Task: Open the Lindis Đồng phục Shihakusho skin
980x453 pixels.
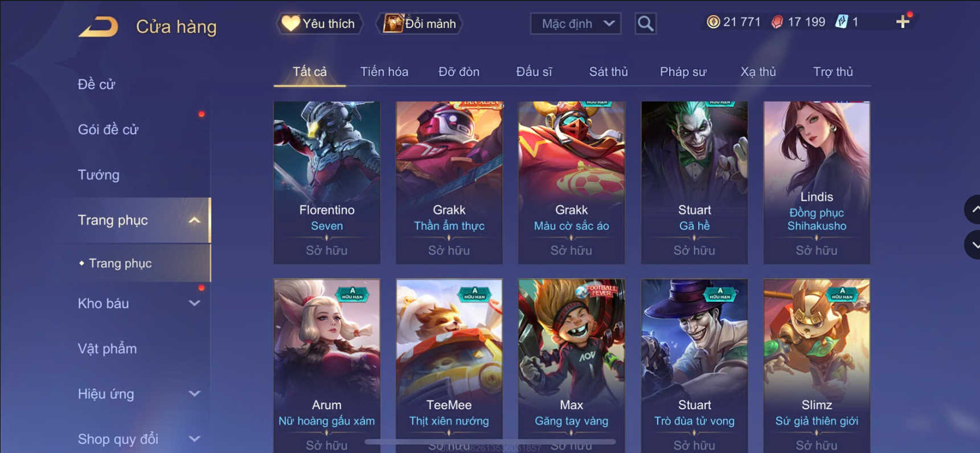Action: click(817, 183)
